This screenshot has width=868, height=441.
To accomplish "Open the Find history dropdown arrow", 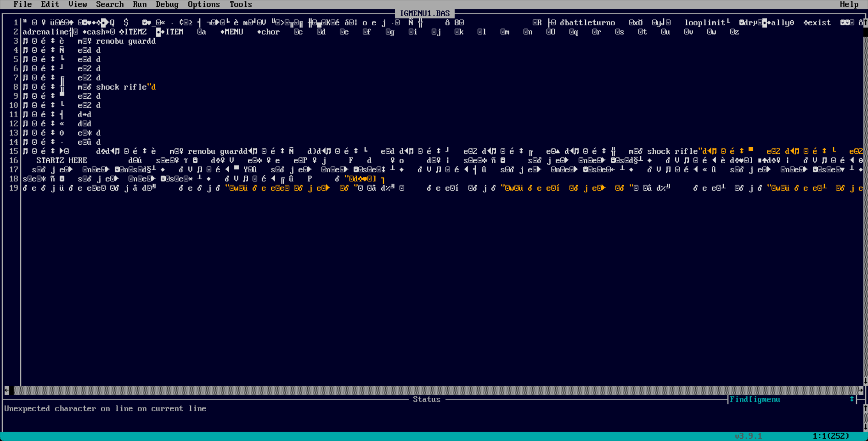I will 852,399.
